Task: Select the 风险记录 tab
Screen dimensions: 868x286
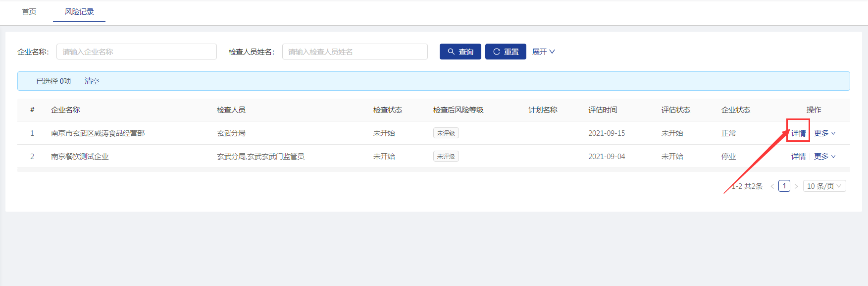Action: tap(79, 11)
